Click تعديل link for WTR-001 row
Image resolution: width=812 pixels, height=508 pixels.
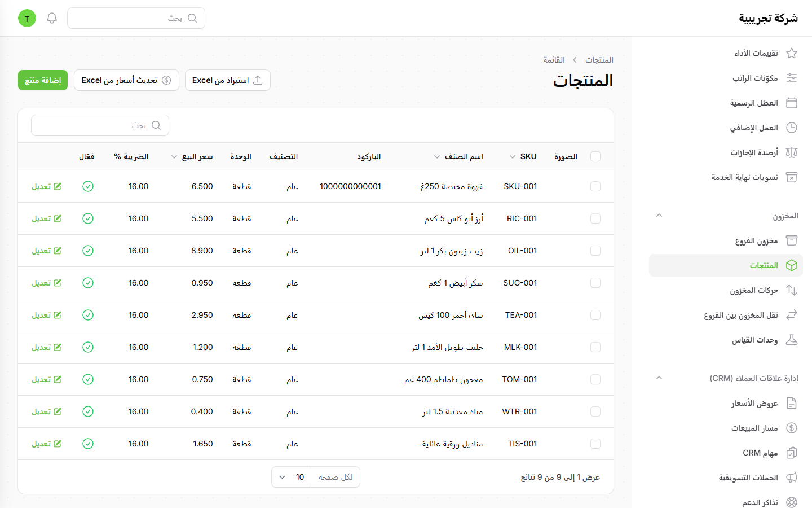[x=46, y=411]
